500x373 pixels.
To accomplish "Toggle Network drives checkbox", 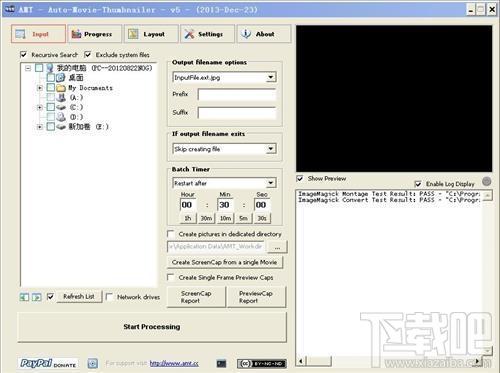I will [x=109, y=297].
